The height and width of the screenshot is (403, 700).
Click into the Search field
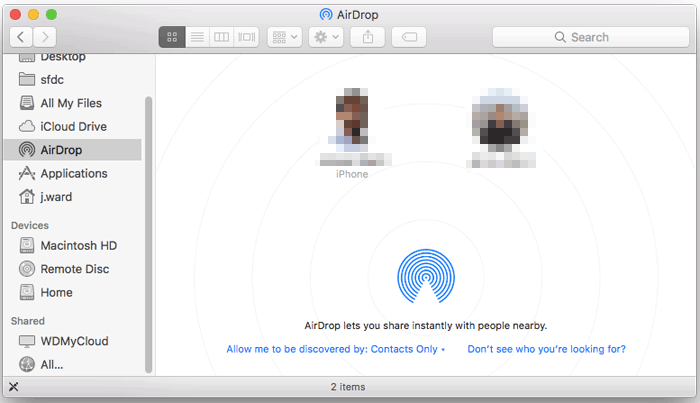591,37
